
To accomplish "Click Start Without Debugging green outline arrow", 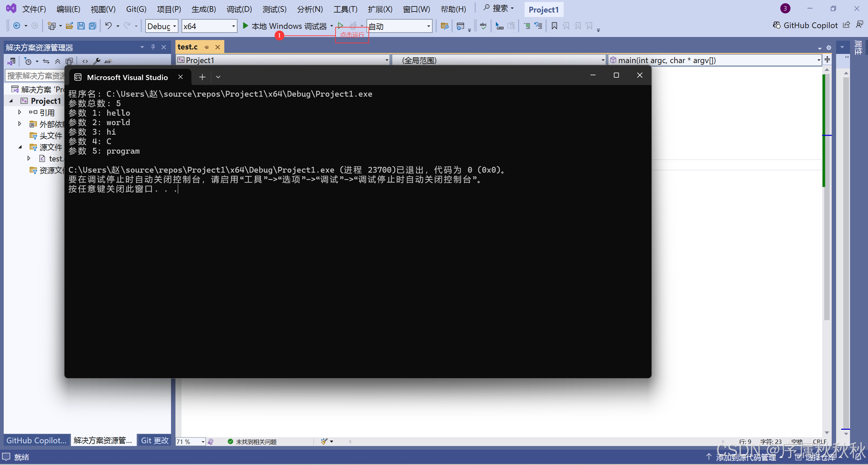I will [x=340, y=25].
